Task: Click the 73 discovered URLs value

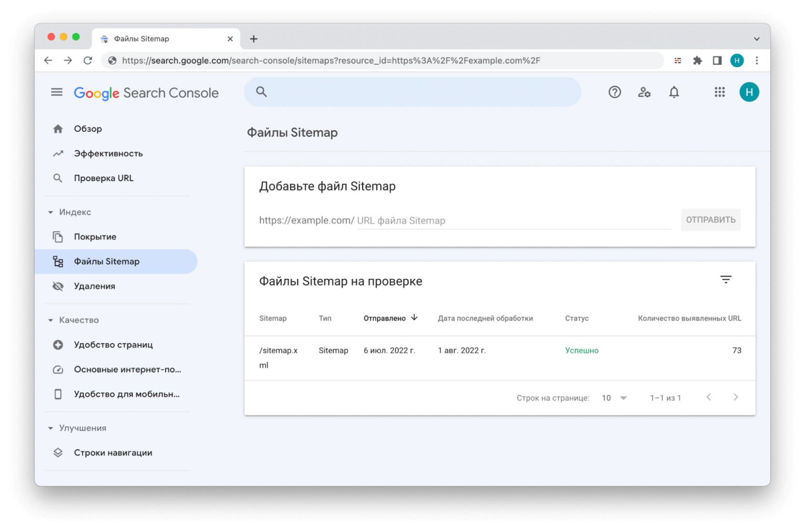Action: tap(737, 350)
